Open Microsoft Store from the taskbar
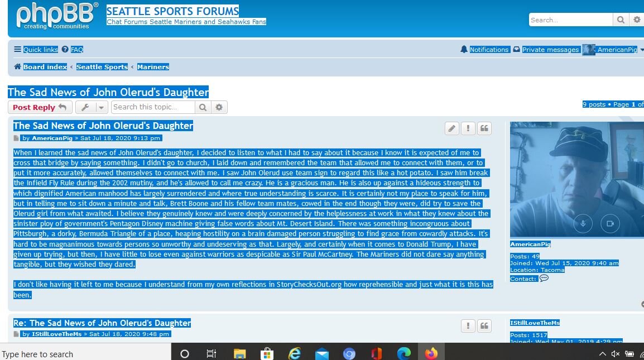The height and width of the screenshot is (360, 644). coord(267,353)
